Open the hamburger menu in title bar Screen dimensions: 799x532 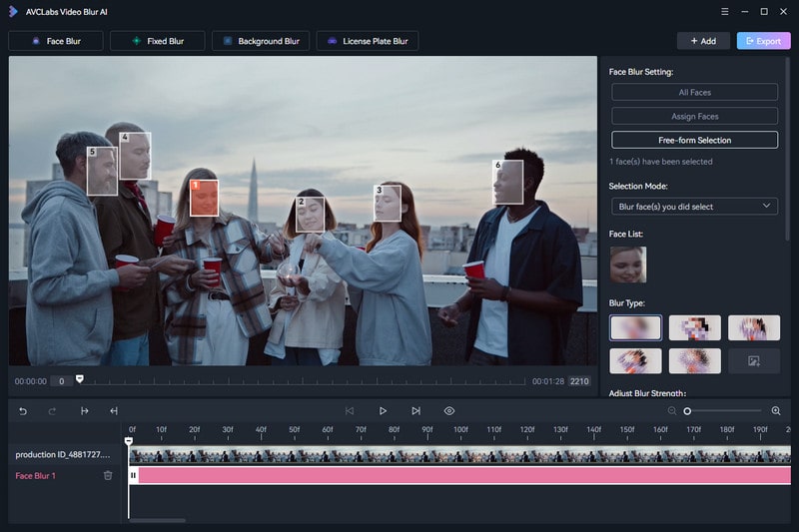[x=724, y=11]
